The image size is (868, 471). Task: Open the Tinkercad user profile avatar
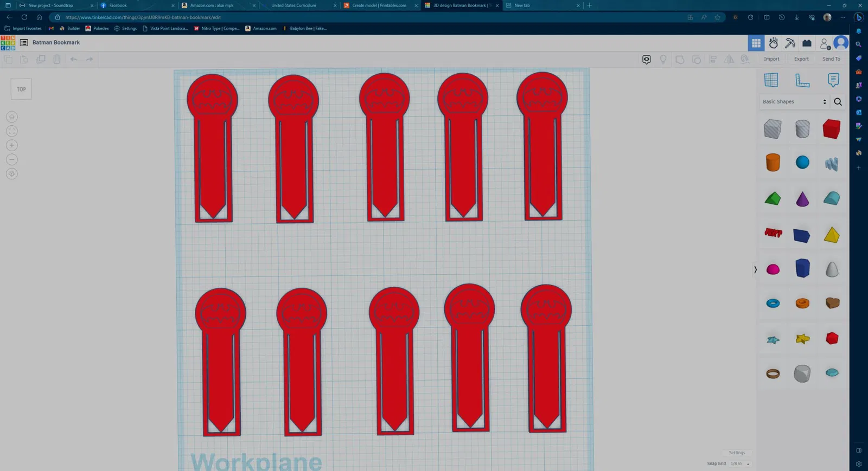coord(841,42)
